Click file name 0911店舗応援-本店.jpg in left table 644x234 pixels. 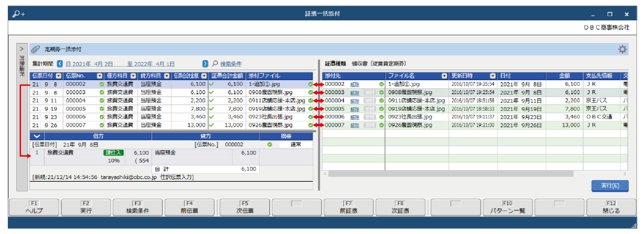coord(277,100)
